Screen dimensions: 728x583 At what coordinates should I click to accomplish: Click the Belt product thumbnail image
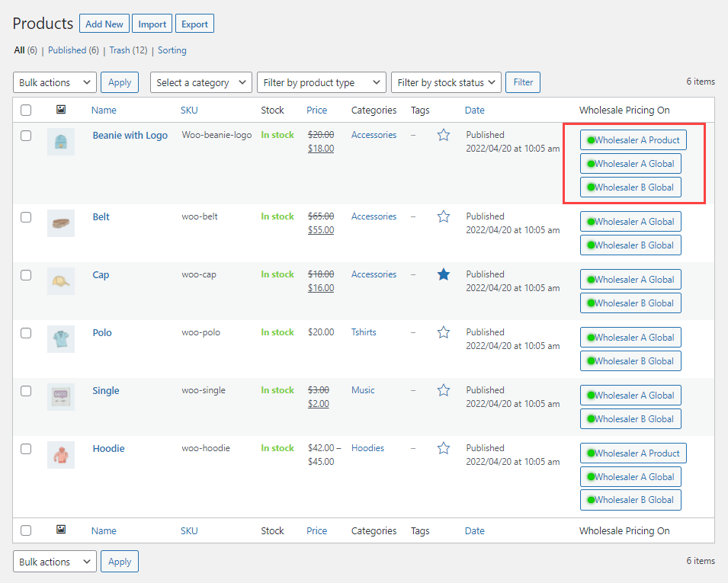(x=61, y=223)
